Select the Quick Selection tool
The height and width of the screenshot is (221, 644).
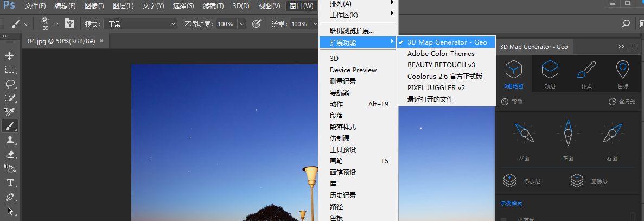point(9,98)
